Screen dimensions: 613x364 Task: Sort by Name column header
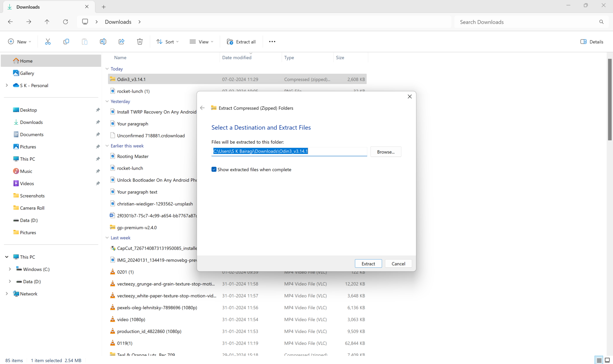120,57
